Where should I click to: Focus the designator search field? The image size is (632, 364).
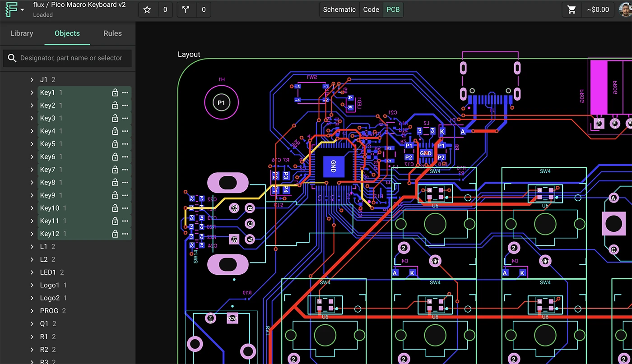71,58
